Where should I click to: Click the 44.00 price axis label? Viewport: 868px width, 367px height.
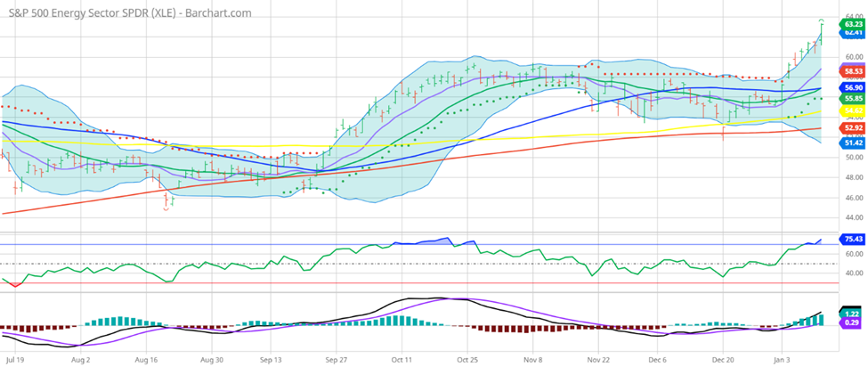[x=854, y=217]
